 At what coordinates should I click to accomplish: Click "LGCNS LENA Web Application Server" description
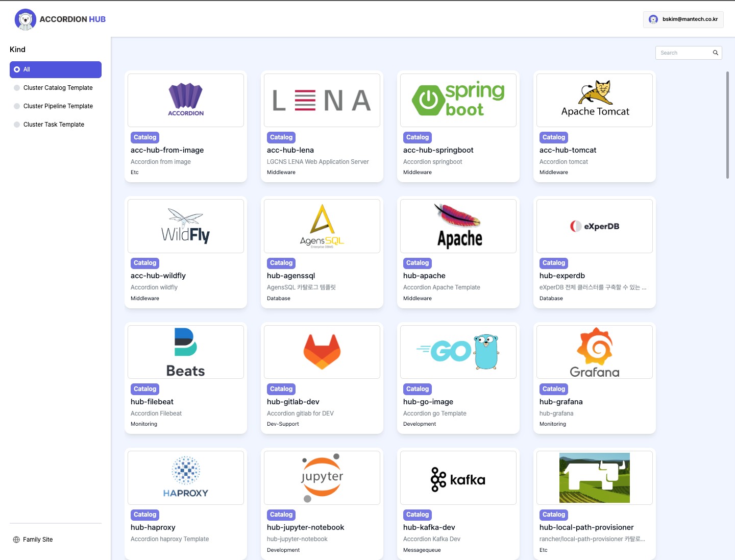[318, 162]
